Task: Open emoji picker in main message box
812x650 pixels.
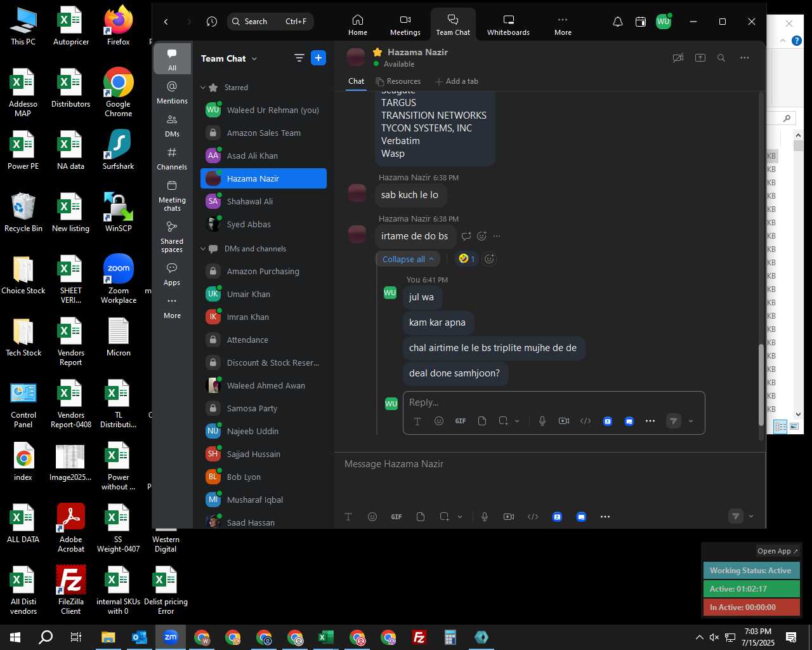Action: click(x=372, y=517)
